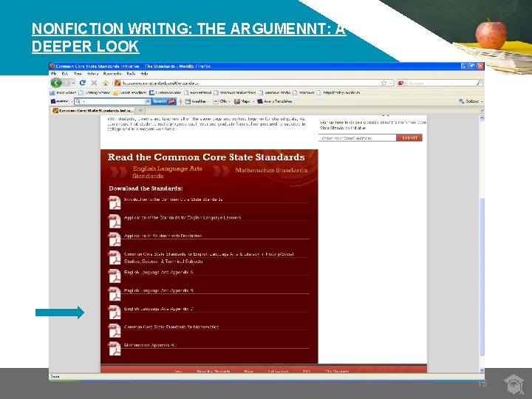Click the Maps toolbar icon

click(237, 101)
